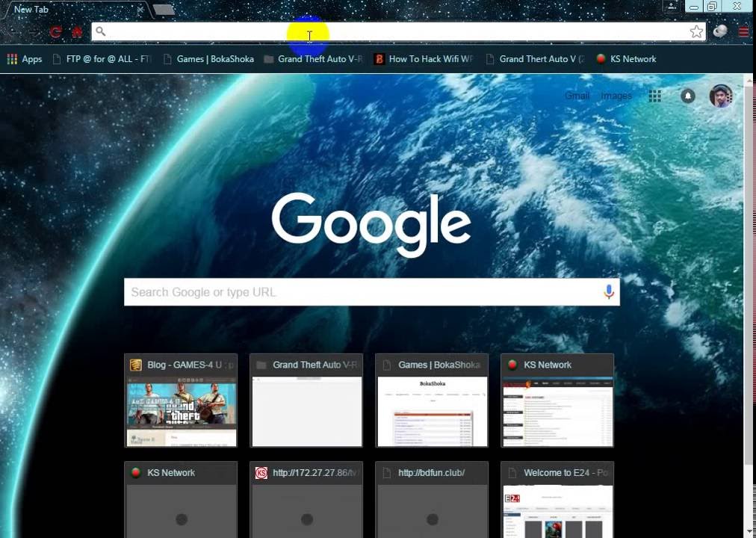View Google notifications bell

point(687,96)
